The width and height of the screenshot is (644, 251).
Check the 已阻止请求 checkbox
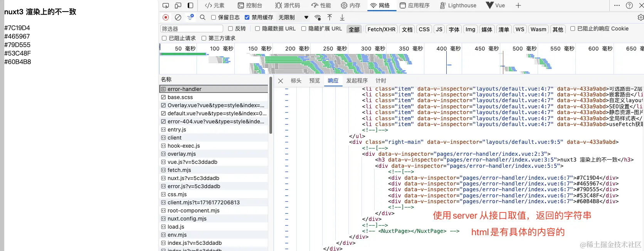point(164,38)
